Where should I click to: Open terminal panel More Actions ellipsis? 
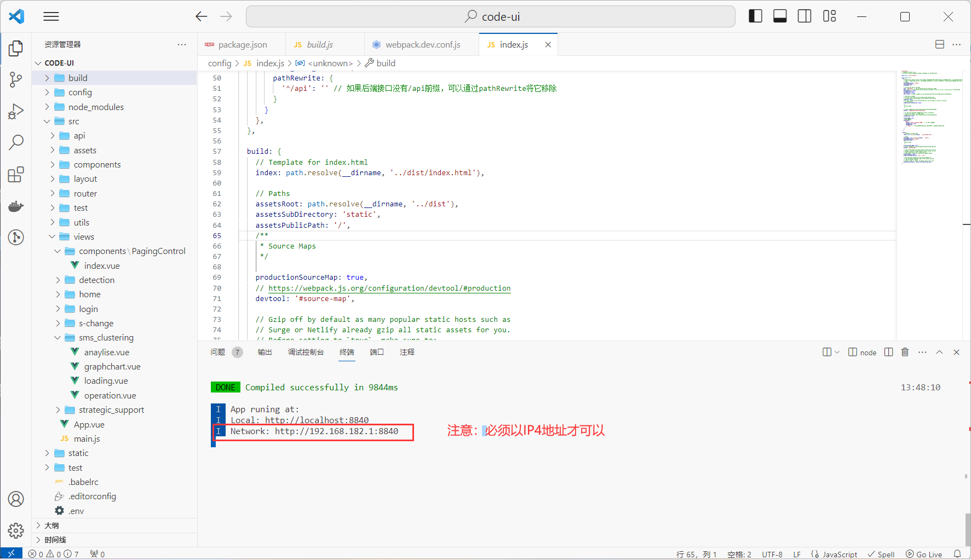click(923, 352)
